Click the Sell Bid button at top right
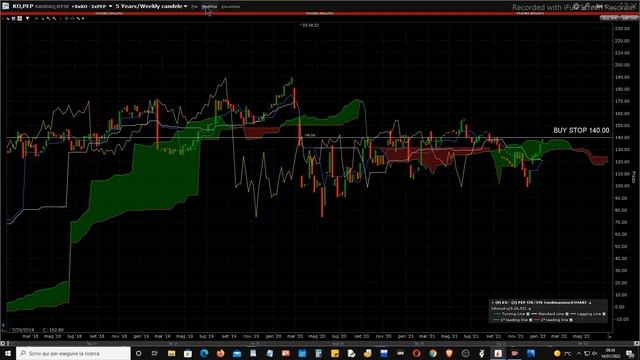This screenshot has width=640, height=360. point(629,18)
